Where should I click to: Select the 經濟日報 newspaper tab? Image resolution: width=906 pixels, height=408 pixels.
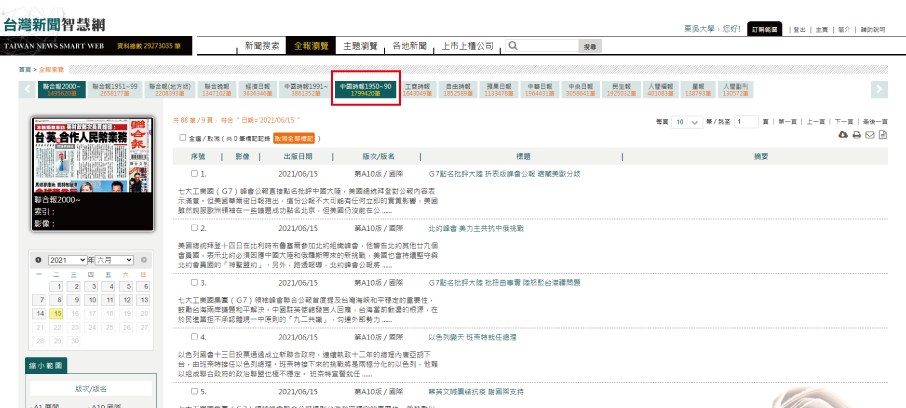(258, 89)
